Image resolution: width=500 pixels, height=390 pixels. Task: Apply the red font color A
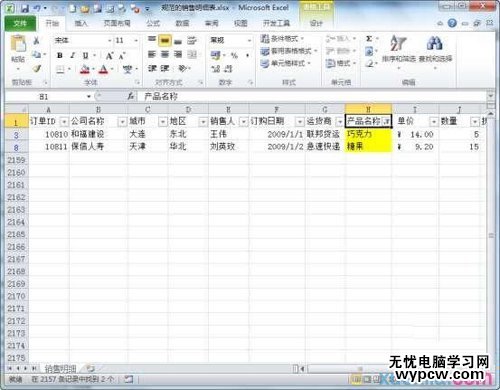click(x=104, y=69)
